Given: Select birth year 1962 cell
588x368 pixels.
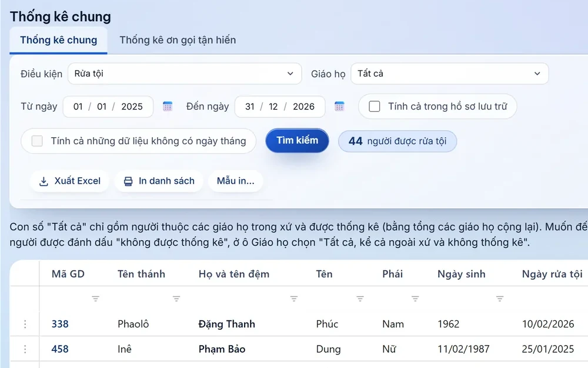Looking at the screenshot, I should pos(449,324).
